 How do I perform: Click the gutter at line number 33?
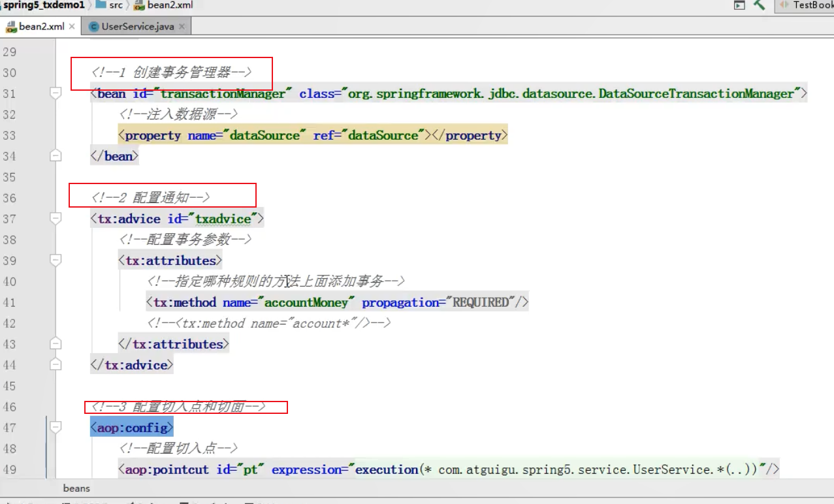(x=9, y=135)
